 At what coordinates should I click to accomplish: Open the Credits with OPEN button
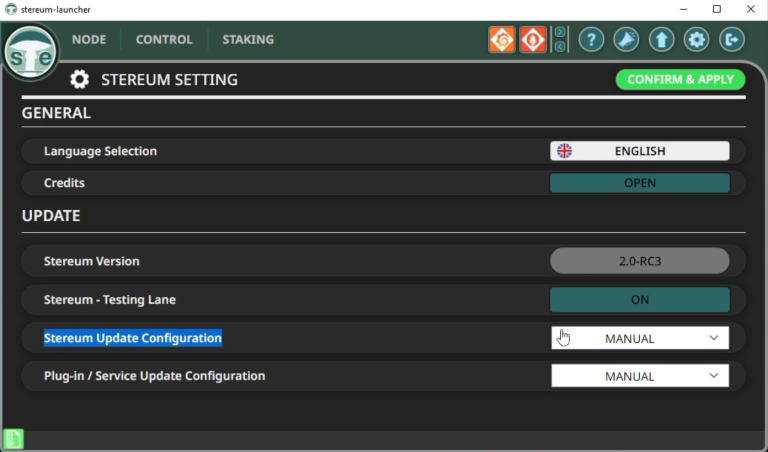tap(640, 183)
